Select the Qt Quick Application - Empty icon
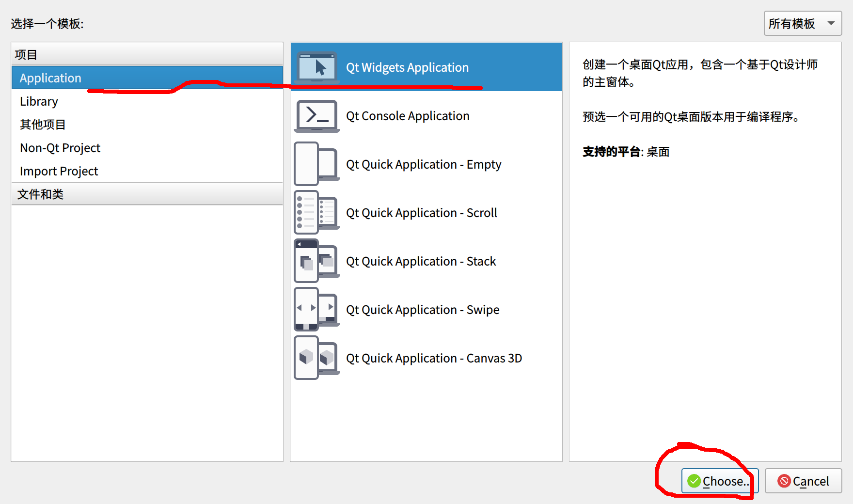Image resolution: width=853 pixels, height=504 pixels. coord(316,164)
